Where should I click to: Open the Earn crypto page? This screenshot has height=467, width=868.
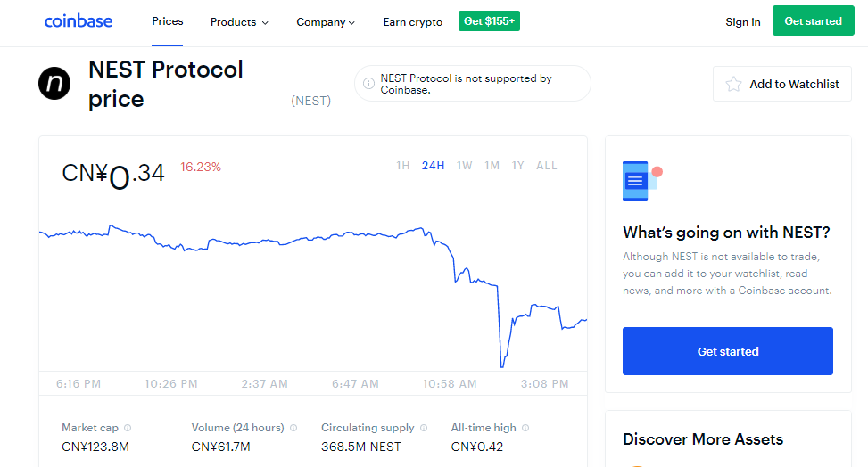click(x=413, y=22)
